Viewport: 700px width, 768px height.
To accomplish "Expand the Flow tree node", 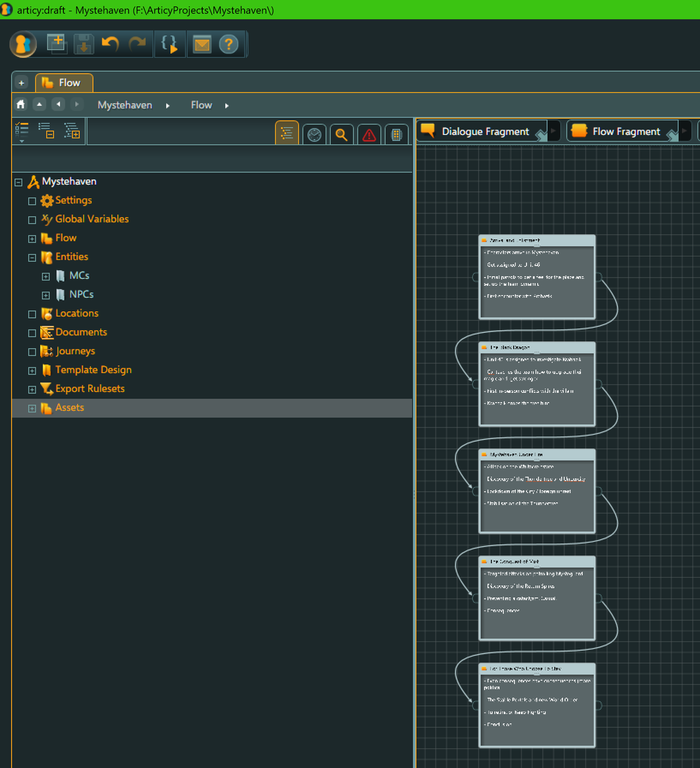I will click(32, 239).
